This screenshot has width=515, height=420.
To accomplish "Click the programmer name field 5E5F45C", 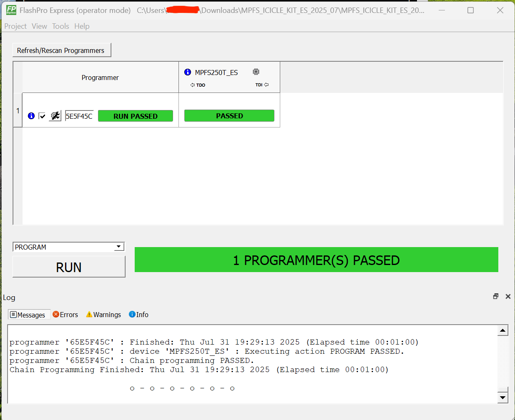I will coord(79,116).
